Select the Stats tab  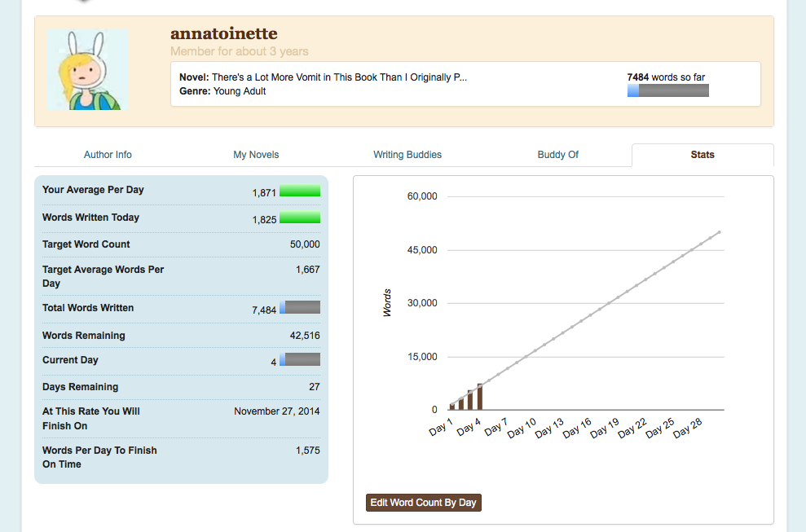pyautogui.click(x=702, y=155)
